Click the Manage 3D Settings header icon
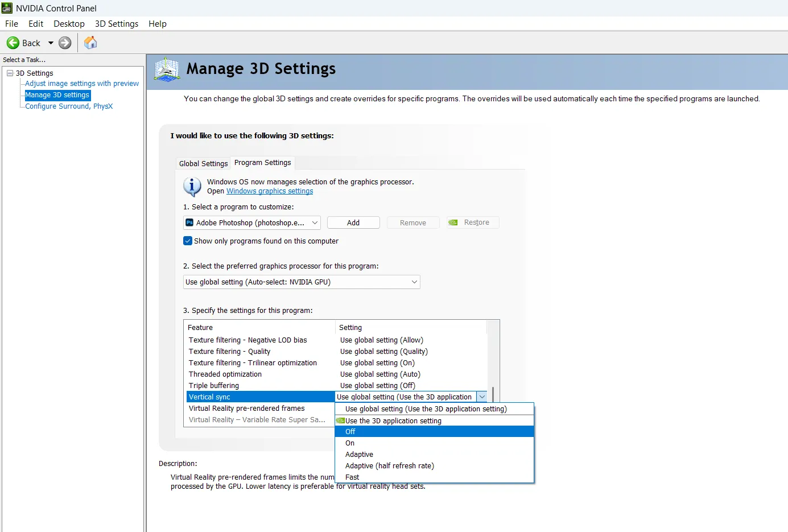788x532 pixels. click(x=167, y=69)
